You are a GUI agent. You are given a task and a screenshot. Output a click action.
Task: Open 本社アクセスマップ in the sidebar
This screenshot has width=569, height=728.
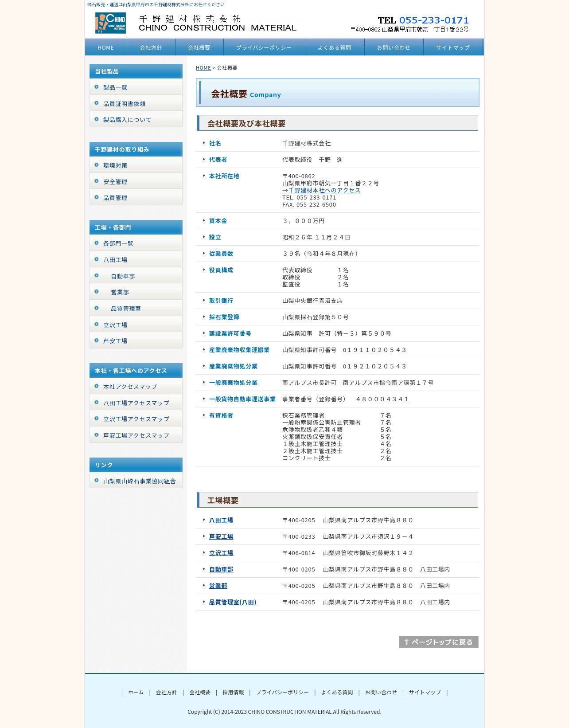click(136, 387)
